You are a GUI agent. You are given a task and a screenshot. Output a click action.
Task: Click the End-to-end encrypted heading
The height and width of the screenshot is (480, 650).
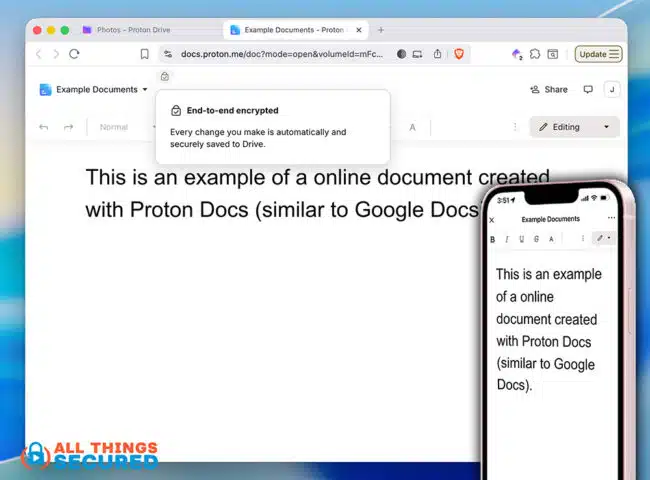233,110
